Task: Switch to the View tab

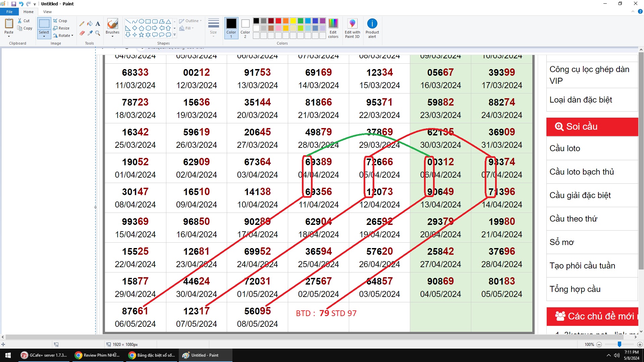Action: [47, 12]
